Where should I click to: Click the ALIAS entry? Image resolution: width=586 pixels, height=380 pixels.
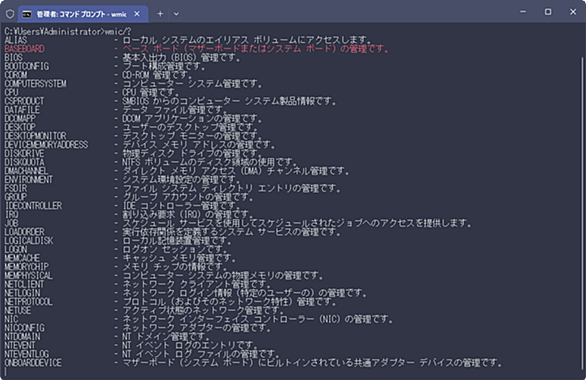pyautogui.click(x=16, y=40)
